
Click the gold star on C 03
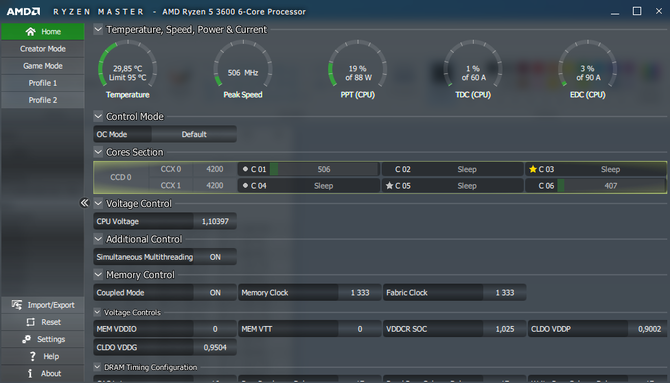click(x=533, y=169)
